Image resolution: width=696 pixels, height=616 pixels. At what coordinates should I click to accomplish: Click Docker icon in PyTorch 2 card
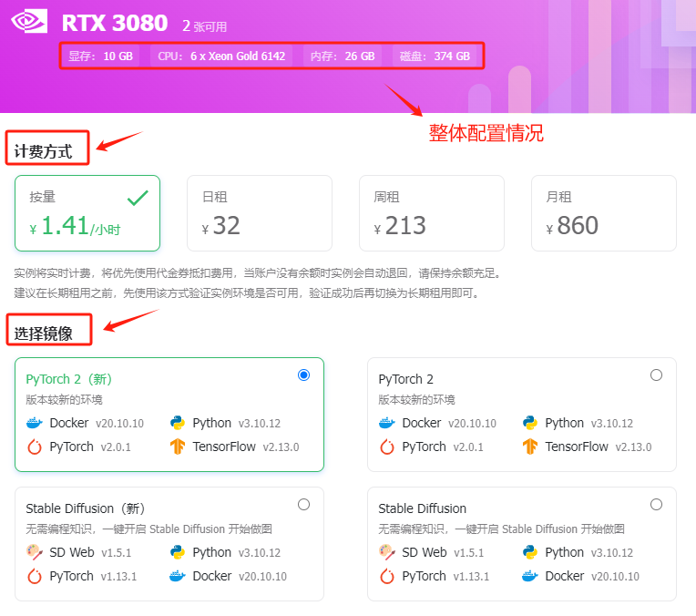387,423
